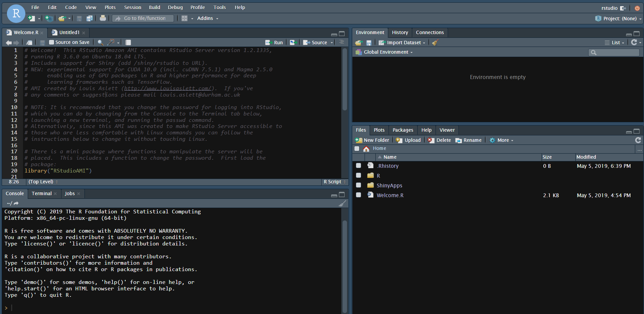The height and width of the screenshot is (314, 644).
Task: Click the sign out icon next to rstudio
Action: tap(623, 8)
